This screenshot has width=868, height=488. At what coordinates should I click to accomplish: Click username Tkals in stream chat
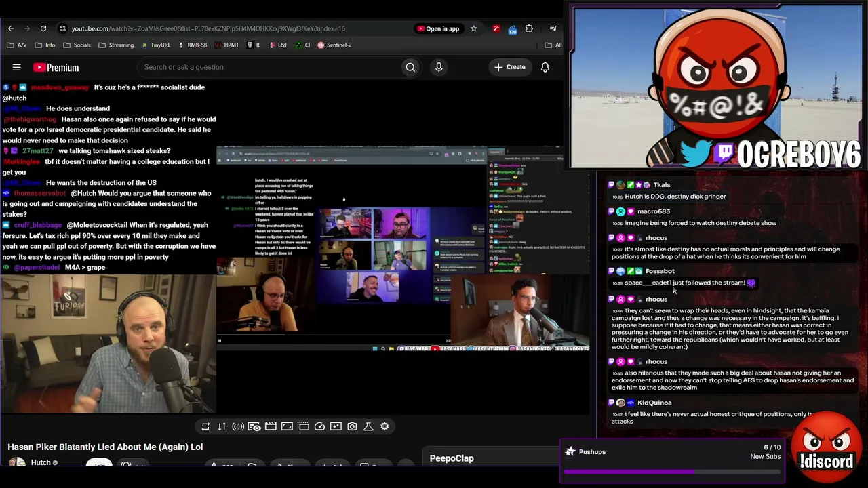[x=662, y=185]
